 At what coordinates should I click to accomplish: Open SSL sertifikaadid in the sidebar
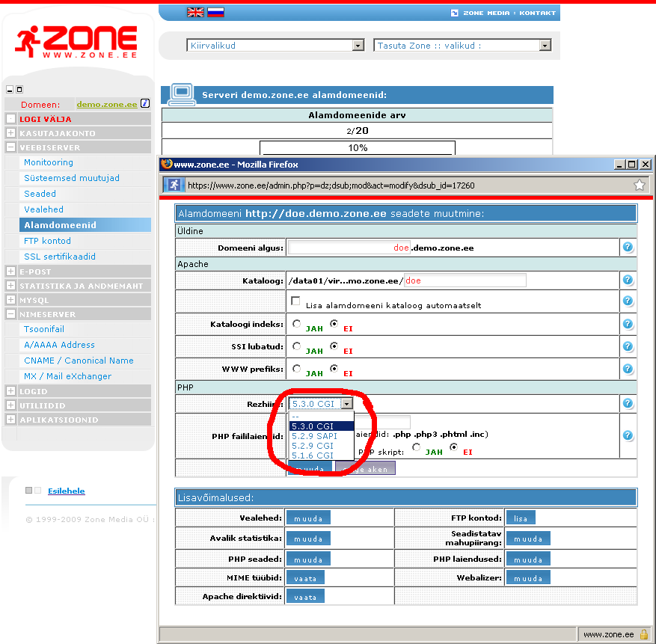click(x=60, y=257)
